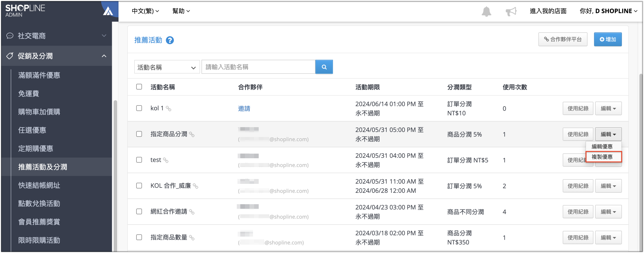Screen dimensions: 644x253
Task: Click the 請輸入活動名稱 search field
Action: pos(258,67)
